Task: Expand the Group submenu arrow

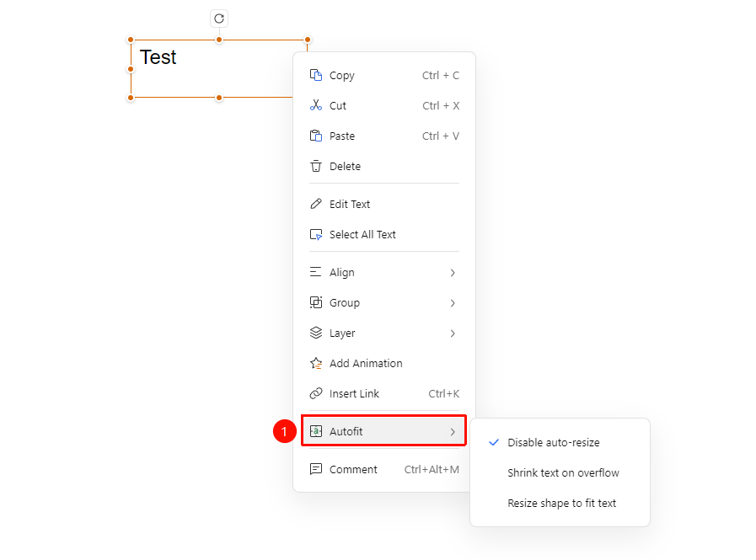Action: (453, 303)
